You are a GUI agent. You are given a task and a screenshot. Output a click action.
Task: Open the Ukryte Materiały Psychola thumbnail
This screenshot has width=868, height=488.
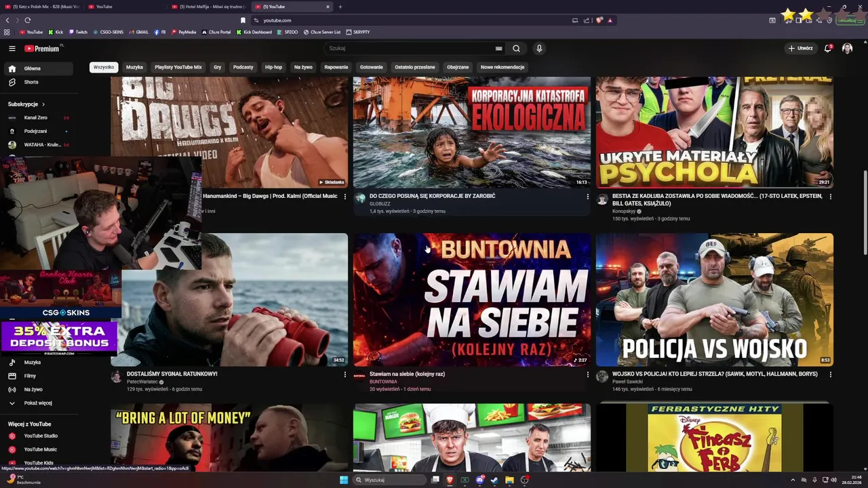coord(715,132)
